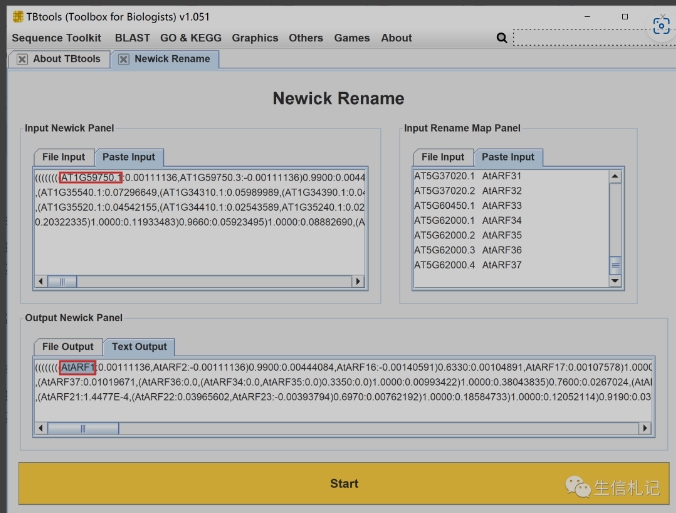Click AtARF1 in the output Newick text

(77, 367)
